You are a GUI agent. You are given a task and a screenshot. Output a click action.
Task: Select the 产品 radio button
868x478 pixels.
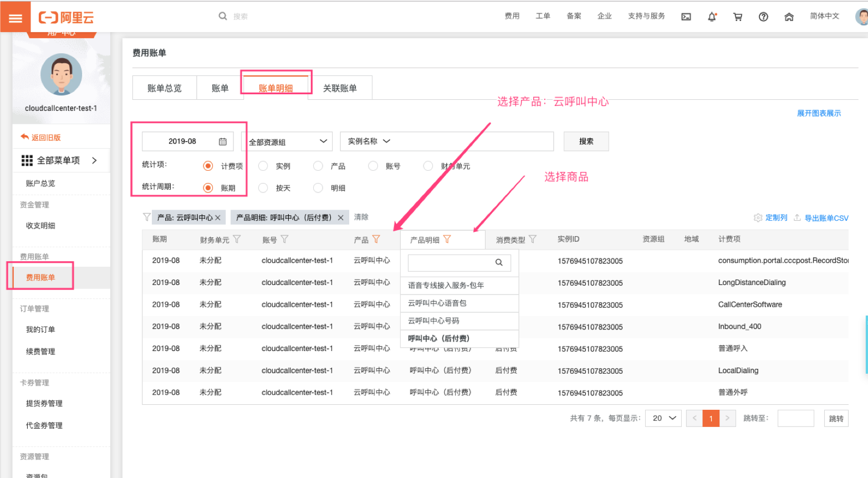coord(318,166)
